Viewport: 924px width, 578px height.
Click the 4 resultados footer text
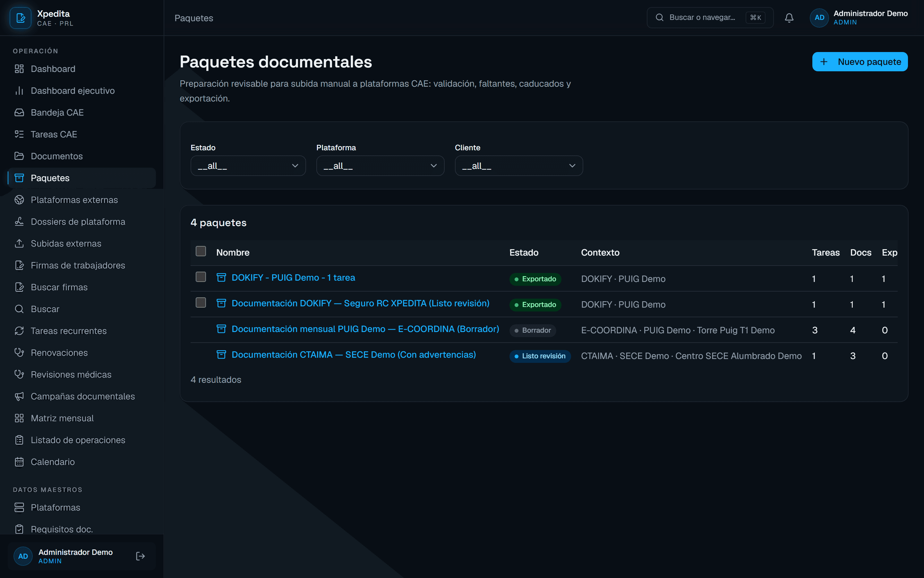[x=216, y=380]
